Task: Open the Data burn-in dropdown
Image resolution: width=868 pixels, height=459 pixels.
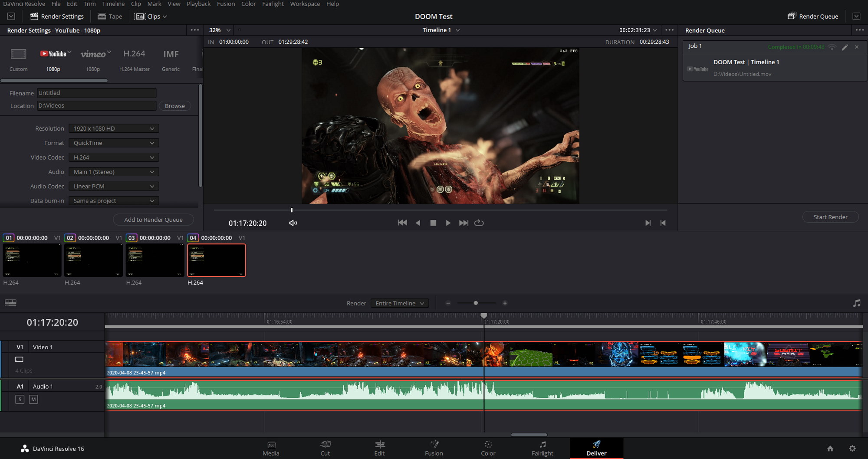Action: (114, 201)
